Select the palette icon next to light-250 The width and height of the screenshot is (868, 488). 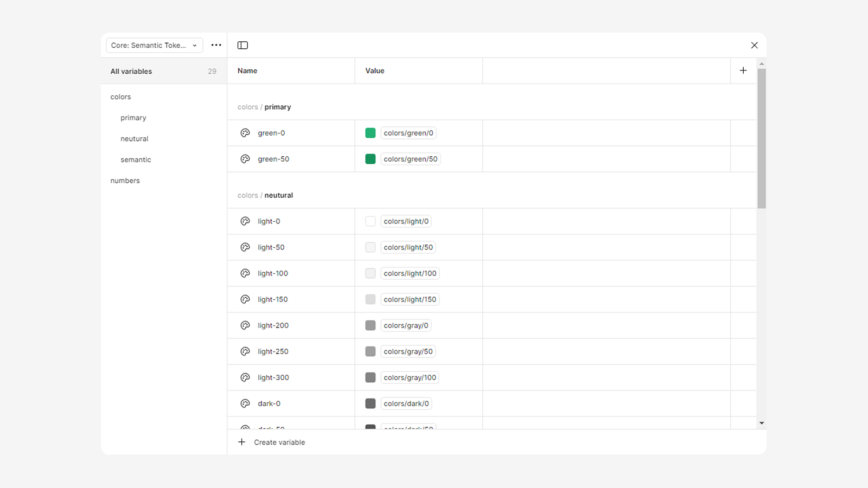click(245, 351)
